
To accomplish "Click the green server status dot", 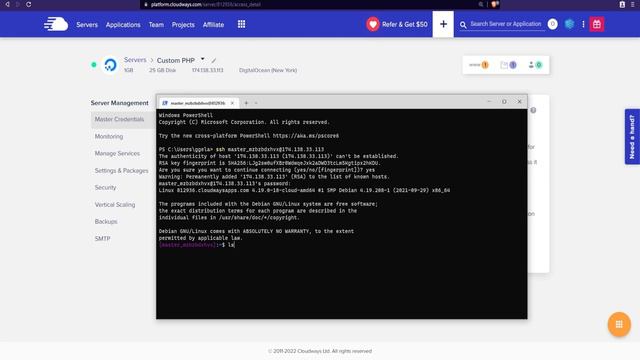I will point(94,64).
